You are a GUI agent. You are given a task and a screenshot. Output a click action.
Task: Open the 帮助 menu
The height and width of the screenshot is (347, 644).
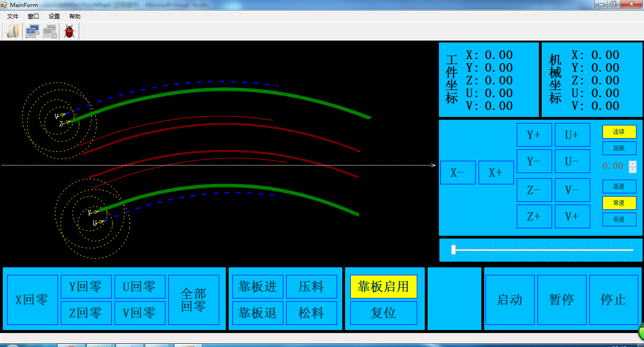[x=75, y=17]
